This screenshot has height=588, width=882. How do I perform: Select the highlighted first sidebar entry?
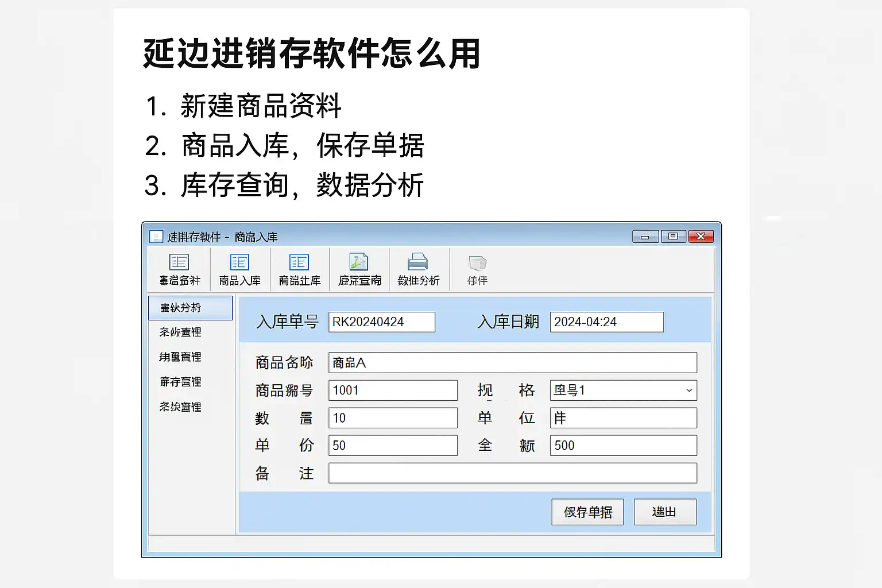coord(191,308)
